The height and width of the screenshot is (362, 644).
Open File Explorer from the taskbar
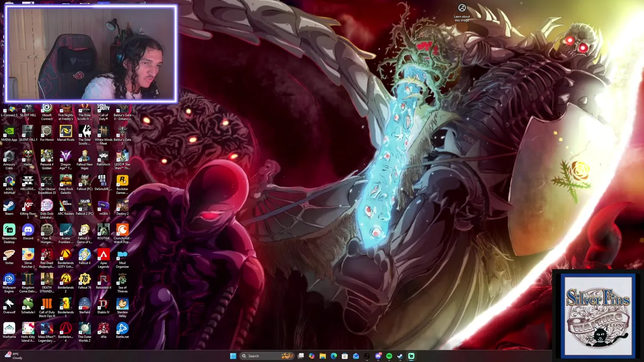click(323, 356)
